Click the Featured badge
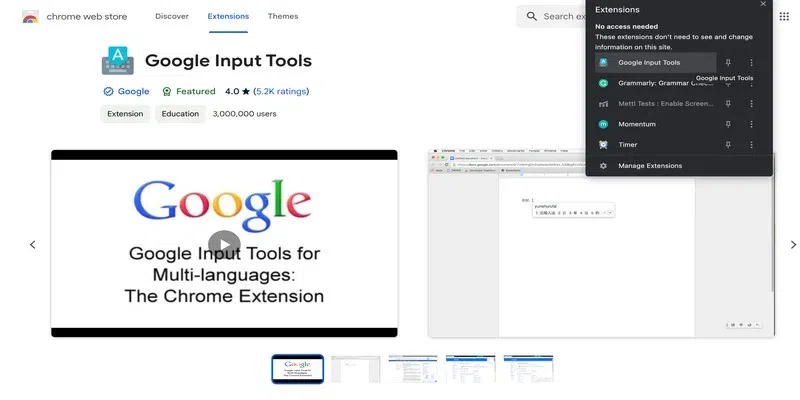This screenshot has width=800, height=400. coord(189,91)
